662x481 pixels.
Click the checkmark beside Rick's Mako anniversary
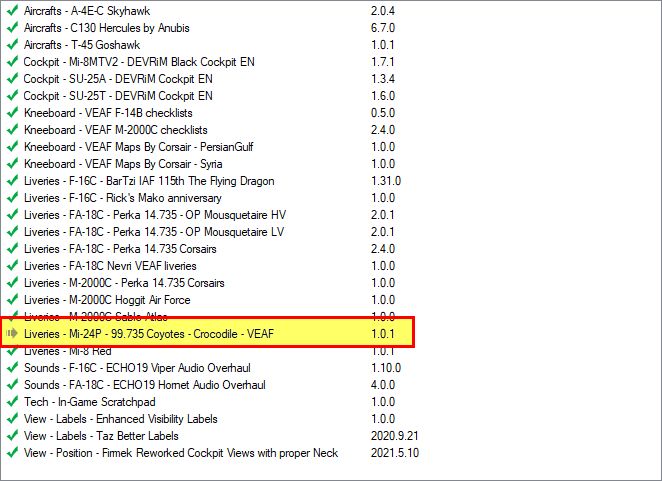pyautogui.click(x=12, y=197)
